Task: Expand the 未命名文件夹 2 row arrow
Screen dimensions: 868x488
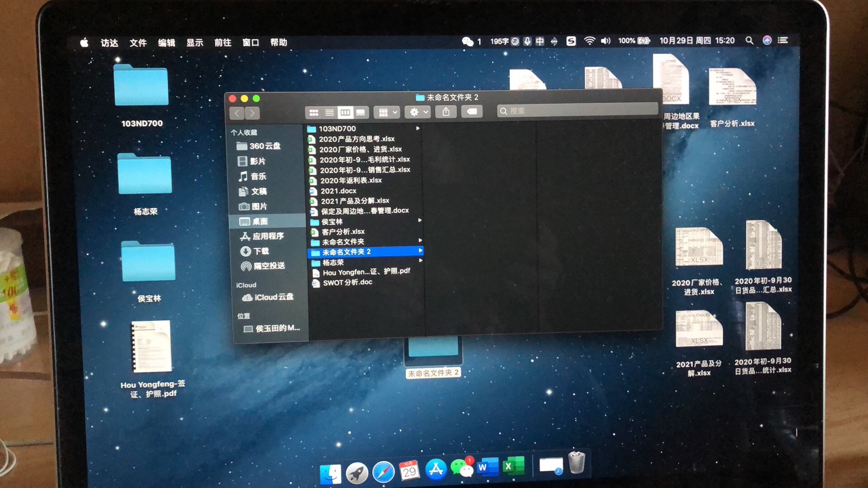Action: tap(421, 251)
